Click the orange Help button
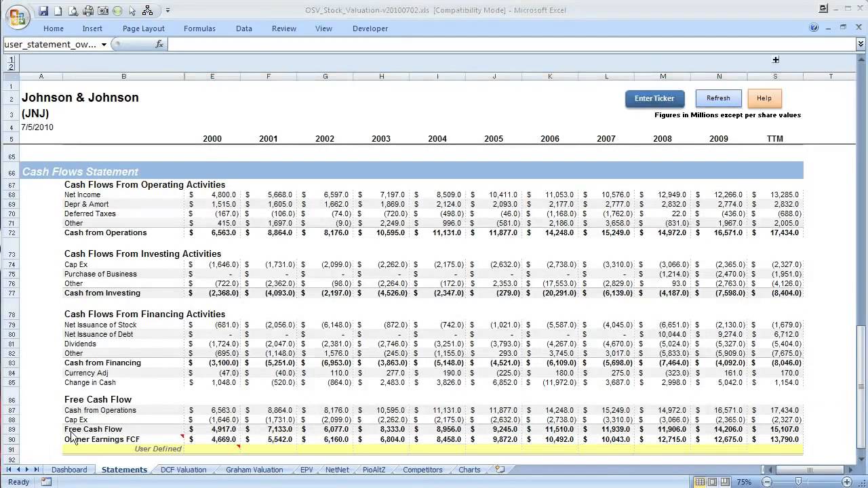Image resolution: width=868 pixels, height=488 pixels. tap(764, 98)
